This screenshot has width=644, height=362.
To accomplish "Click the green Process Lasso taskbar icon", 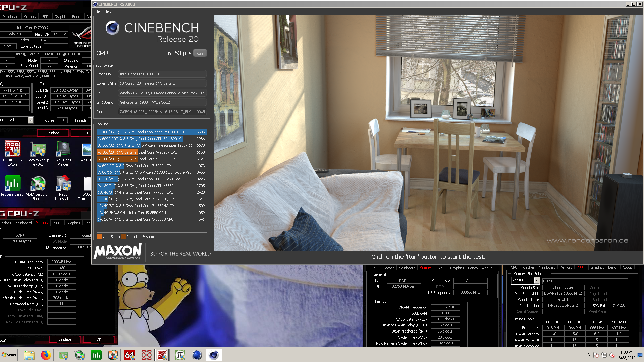I will [x=96, y=355].
